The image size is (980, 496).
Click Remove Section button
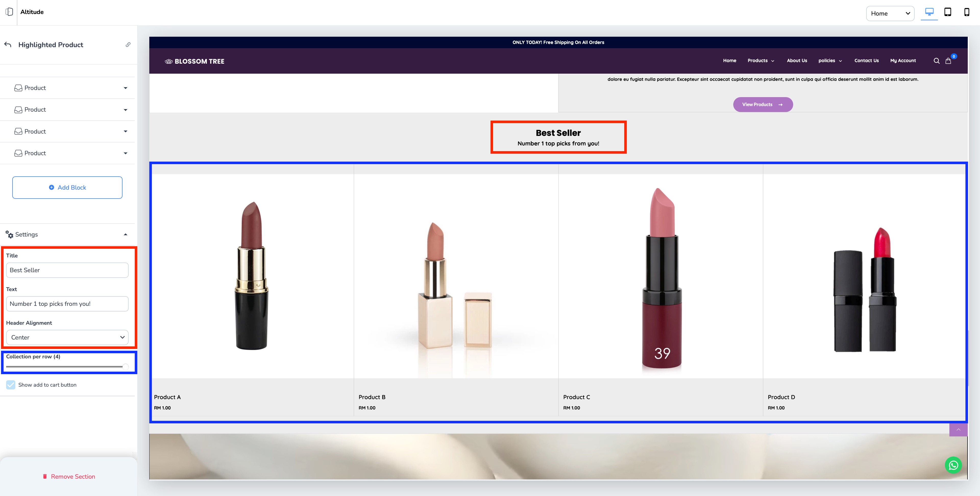pos(68,477)
